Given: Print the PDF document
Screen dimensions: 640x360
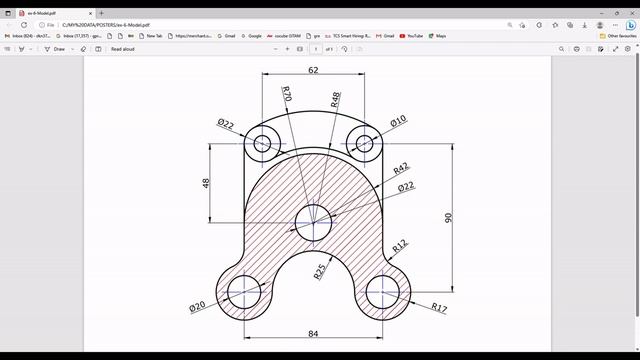Looking at the screenshot, I should (576, 49).
